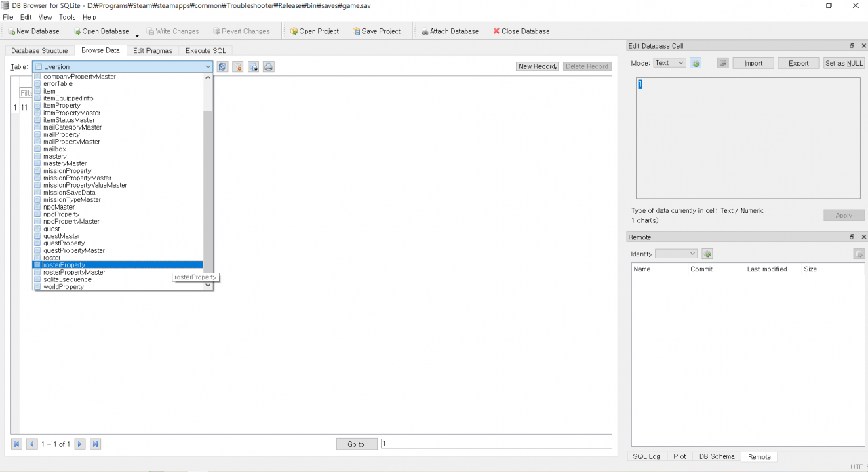The width and height of the screenshot is (868, 472).
Task: Float the Edit Database Cell panel
Action: (852, 46)
